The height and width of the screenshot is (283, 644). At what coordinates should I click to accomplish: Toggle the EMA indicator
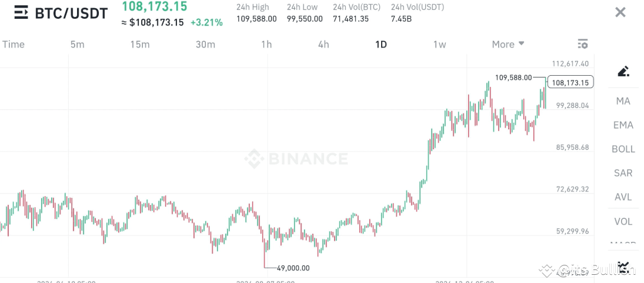623,125
